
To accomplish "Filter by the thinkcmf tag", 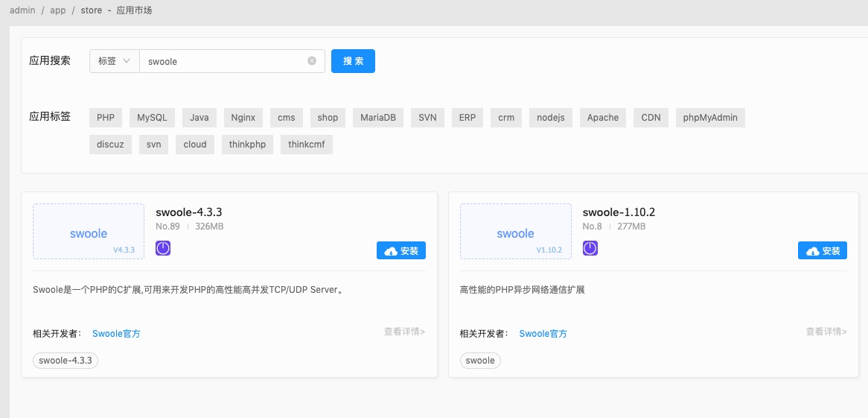I will coord(306,144).
